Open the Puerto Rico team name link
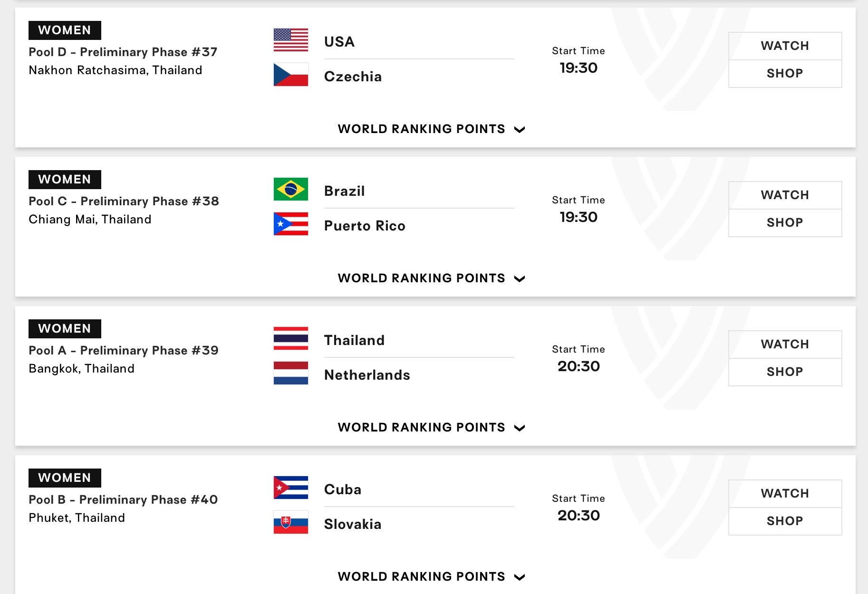Viewport: 868px width, 594px height. 365,226
